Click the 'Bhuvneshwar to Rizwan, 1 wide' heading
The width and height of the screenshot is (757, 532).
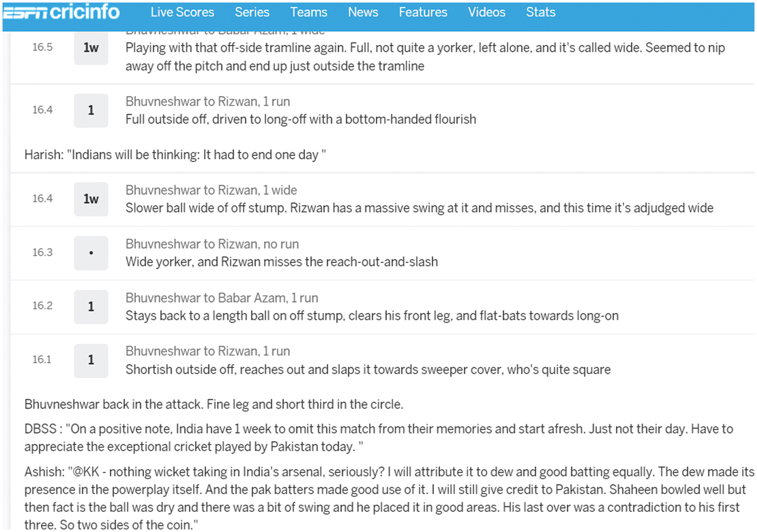tap(211, 190)
